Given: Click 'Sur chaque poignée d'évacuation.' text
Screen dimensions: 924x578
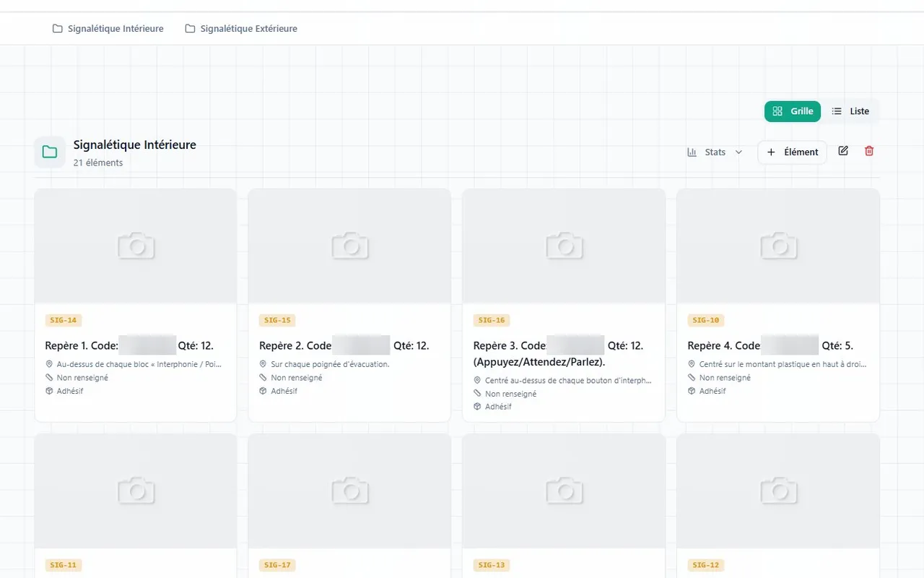Looking at the screenshot, I should tap(330, 364).
